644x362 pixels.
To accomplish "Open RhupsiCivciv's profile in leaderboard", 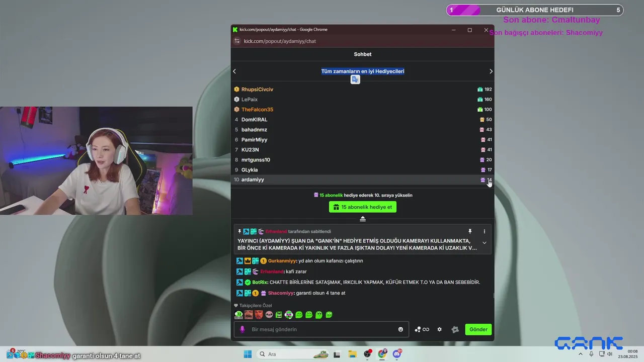I will coord(257,89).
